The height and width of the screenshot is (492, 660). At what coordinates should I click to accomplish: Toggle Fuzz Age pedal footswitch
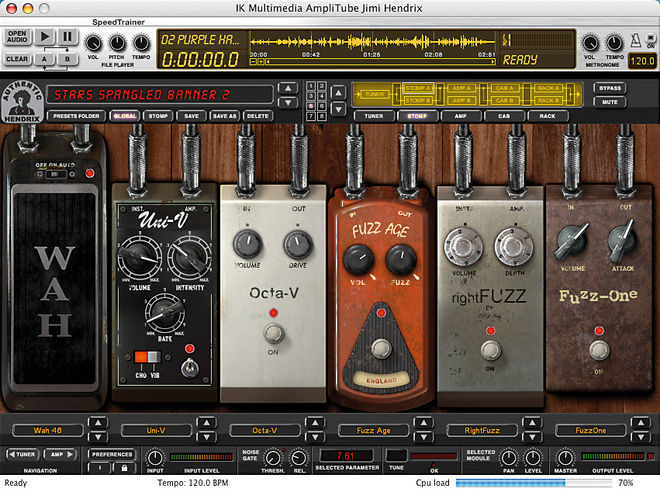pyautogui.click(x=381, y=348)
